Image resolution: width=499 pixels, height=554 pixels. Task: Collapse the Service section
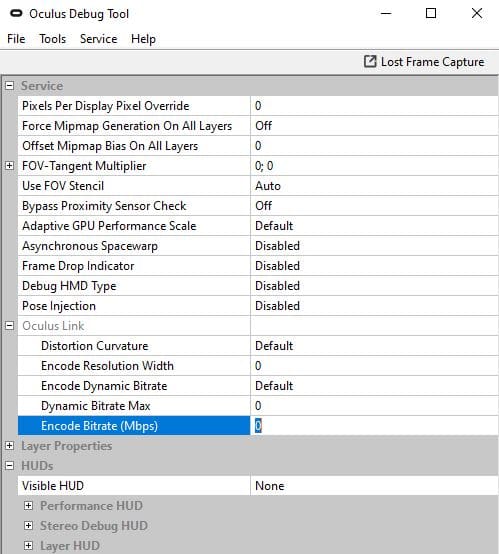click(x=10, y=86)
